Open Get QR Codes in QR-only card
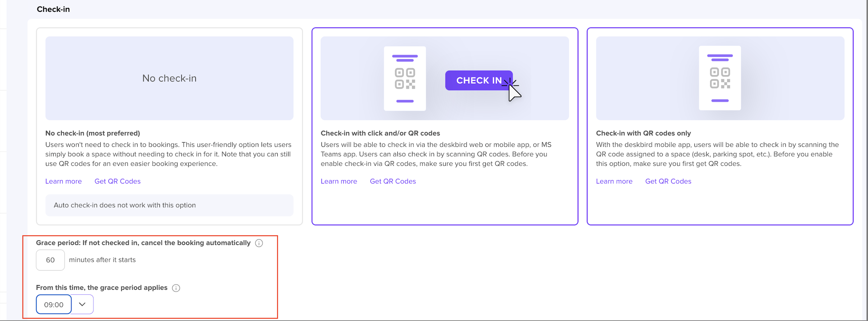Image resolution: width=868 pixels, height=321 pixels. pyautogui.click(x=668, y=181)
